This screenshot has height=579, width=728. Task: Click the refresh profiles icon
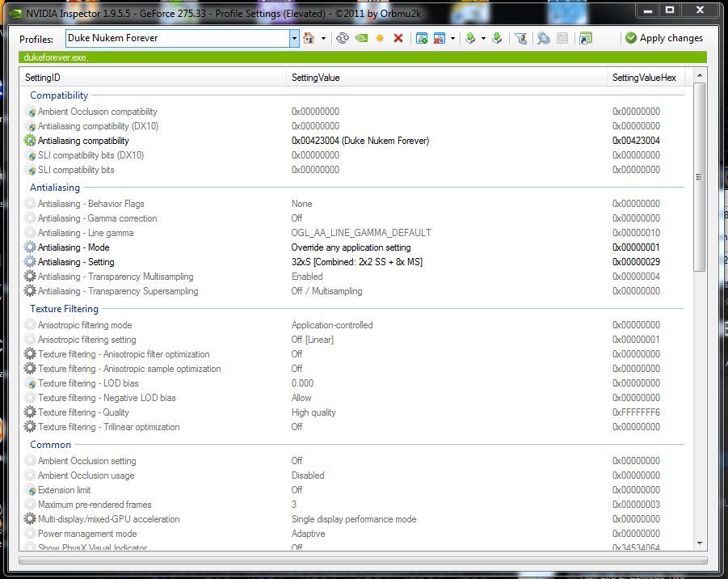[342, 38]
